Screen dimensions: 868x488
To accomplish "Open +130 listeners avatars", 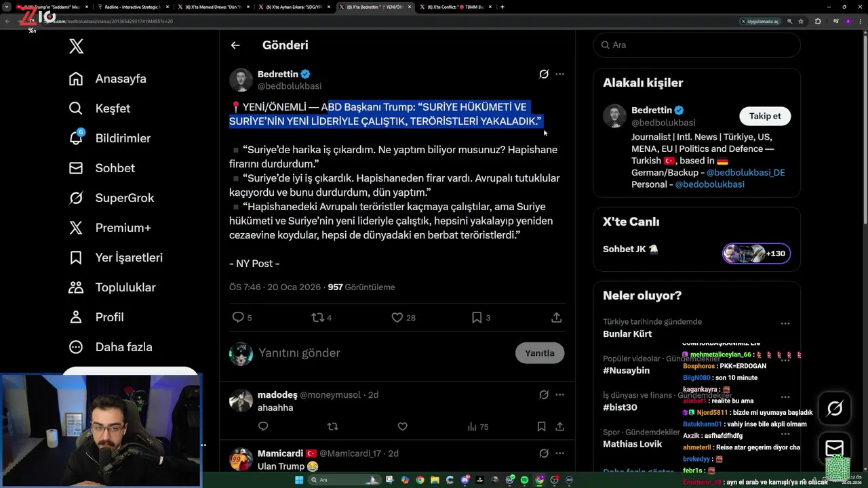I will pos(756,253).
